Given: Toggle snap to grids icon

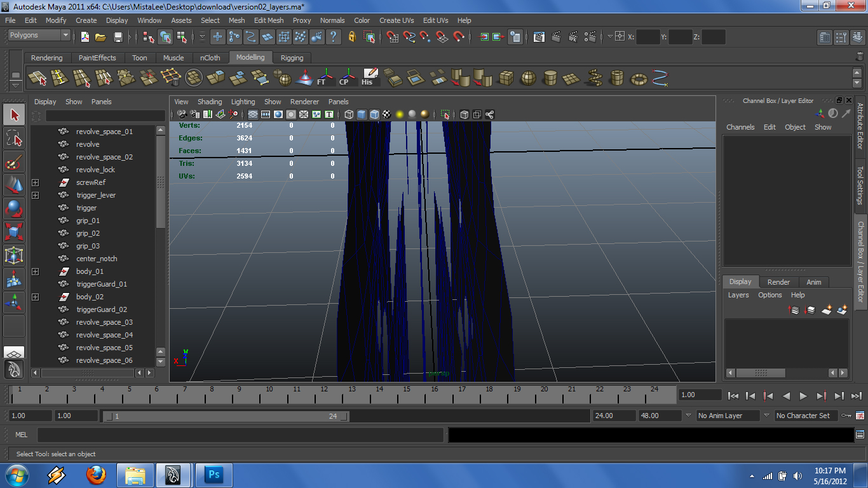Looking at the screenshot, I should coord(393,37).
